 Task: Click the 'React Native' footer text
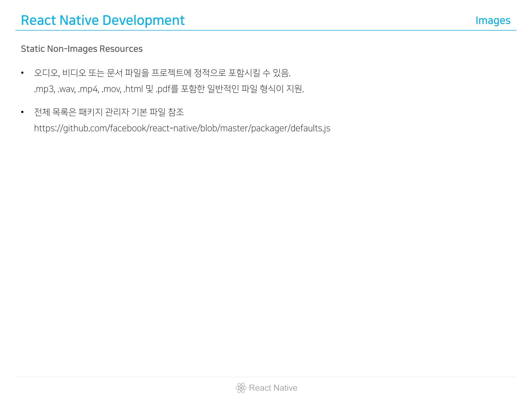pyautogui.click(x=273, y=388)
